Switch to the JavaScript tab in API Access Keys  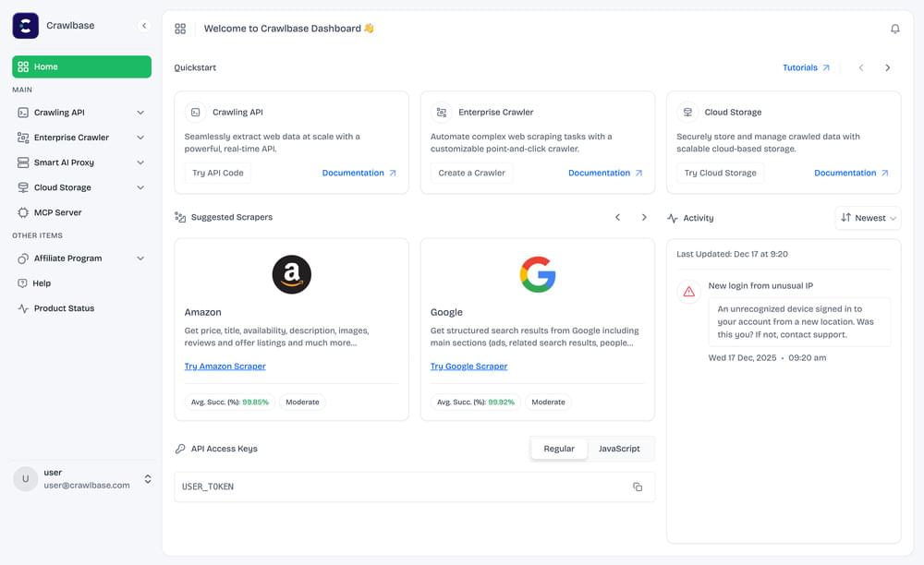click(620, 449)
